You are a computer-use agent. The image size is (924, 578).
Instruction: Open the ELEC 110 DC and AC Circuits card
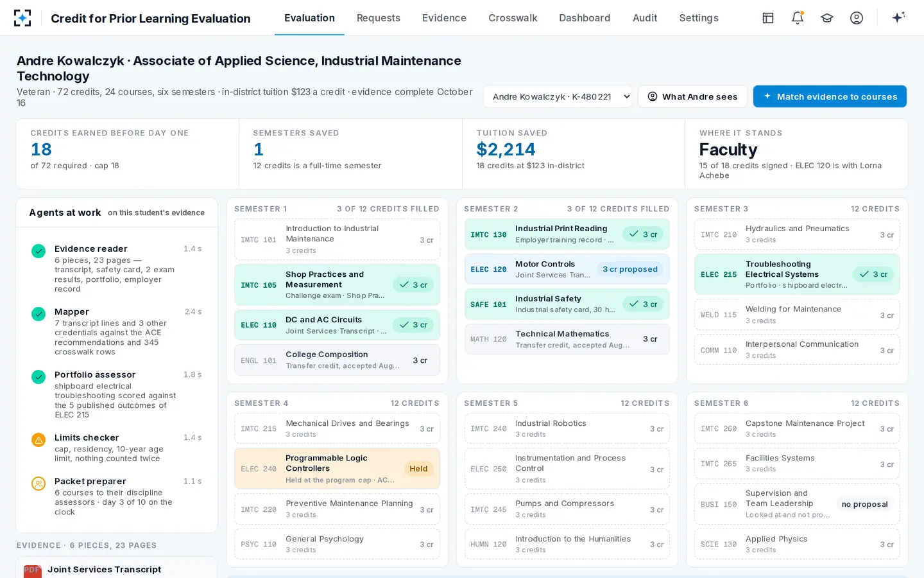click(337, 325)
